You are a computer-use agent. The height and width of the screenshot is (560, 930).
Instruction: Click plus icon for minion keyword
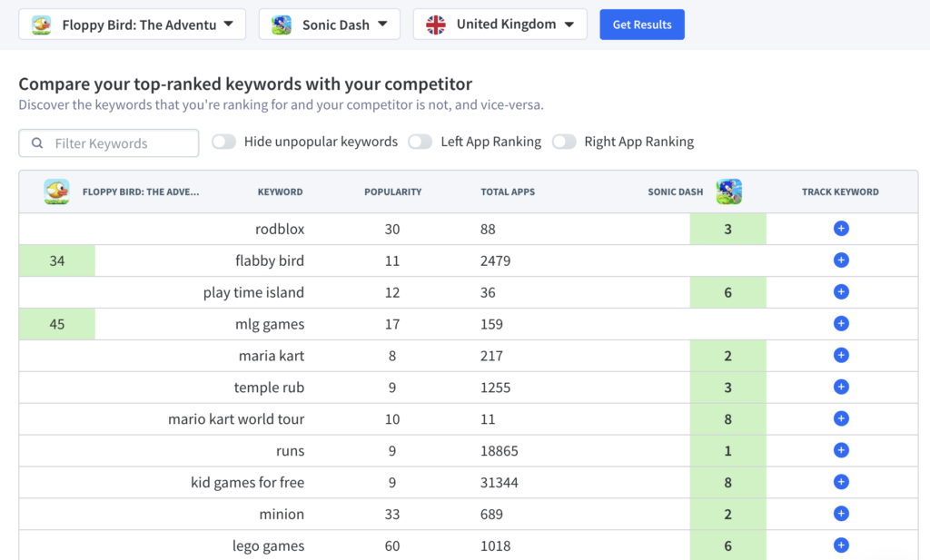coord(840,514)
